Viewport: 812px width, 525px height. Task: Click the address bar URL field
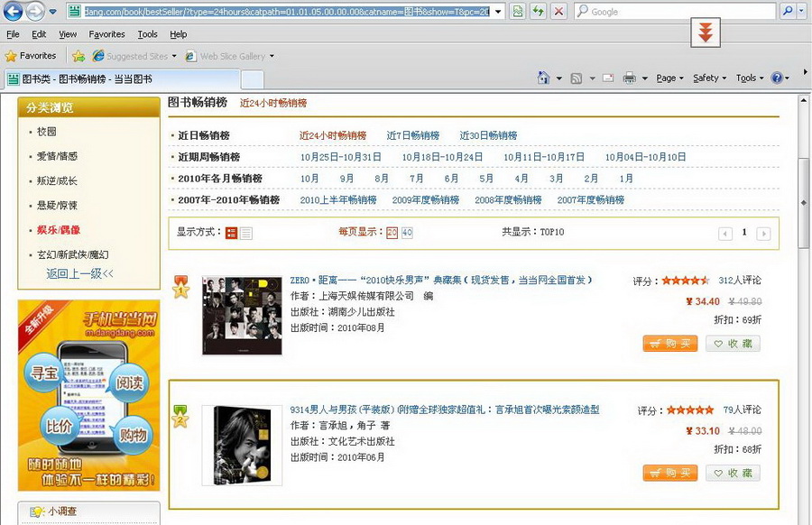[x=286, y=12]
